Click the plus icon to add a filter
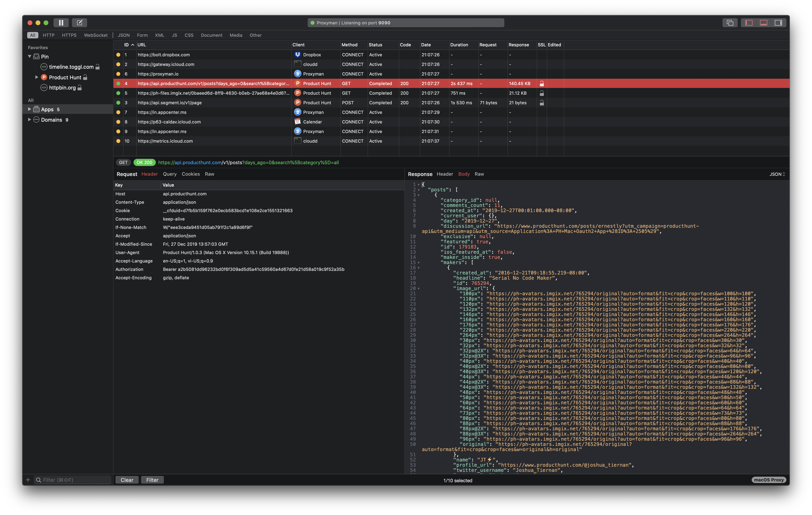 (28, 480)
